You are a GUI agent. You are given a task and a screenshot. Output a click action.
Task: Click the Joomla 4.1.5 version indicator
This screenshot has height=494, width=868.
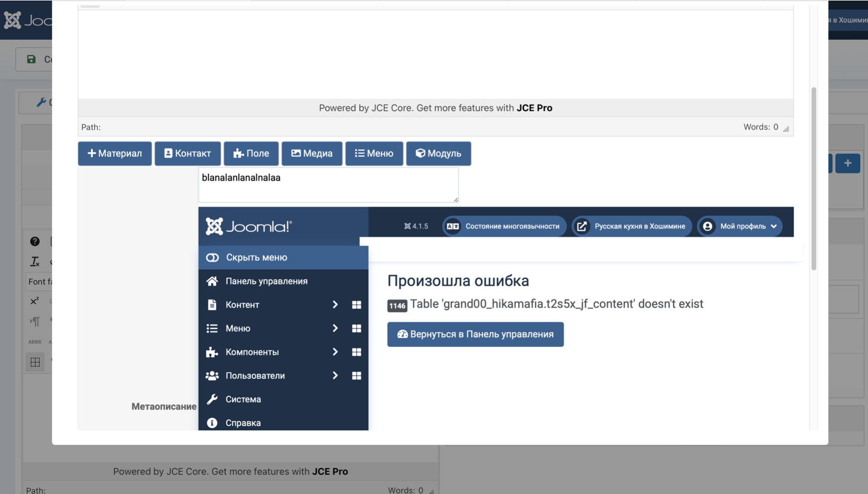coord(416,226)
